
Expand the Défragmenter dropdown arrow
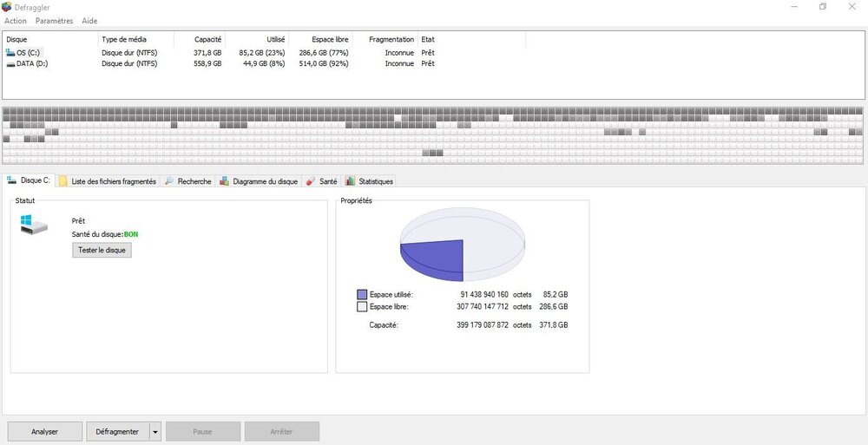coord(155,432)
